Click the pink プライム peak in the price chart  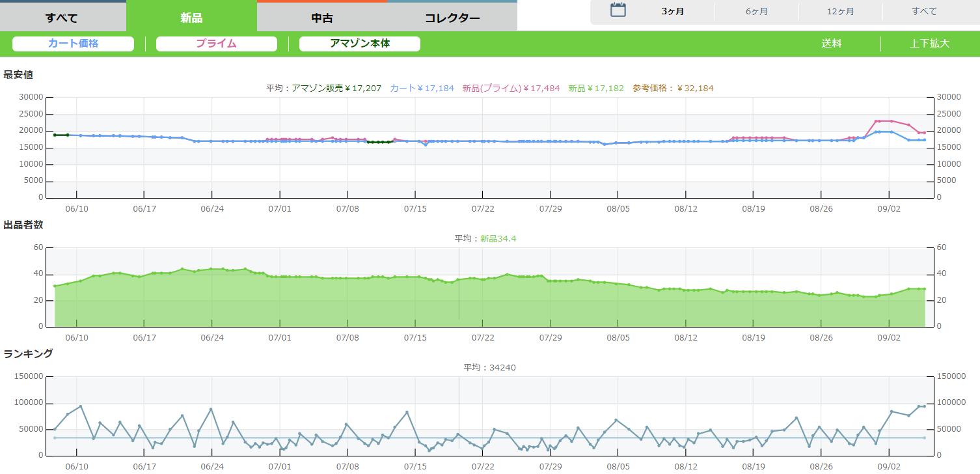point(884,121)
